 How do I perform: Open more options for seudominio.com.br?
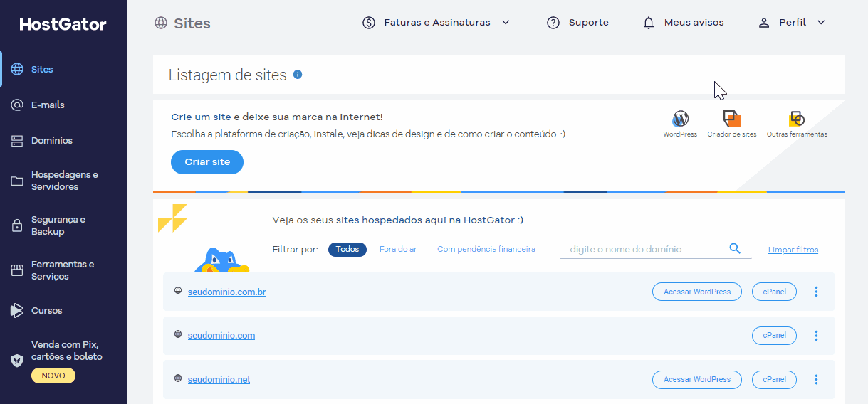click(x=817, y=292)
